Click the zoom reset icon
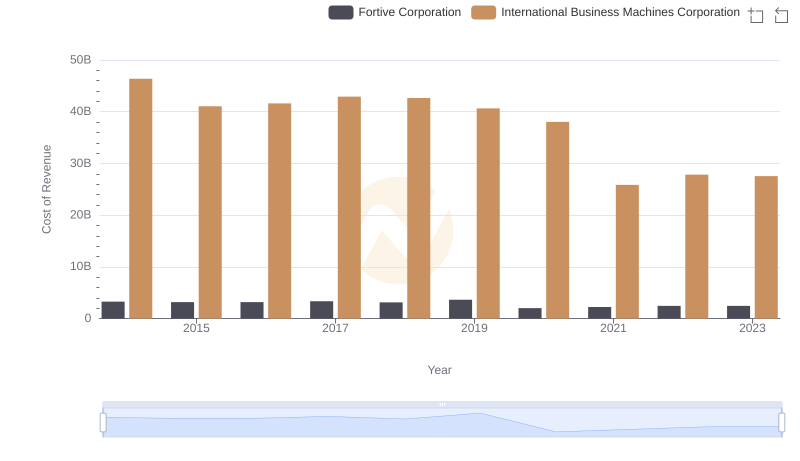This screenshot has width=800, height=461. coord(781,15)
